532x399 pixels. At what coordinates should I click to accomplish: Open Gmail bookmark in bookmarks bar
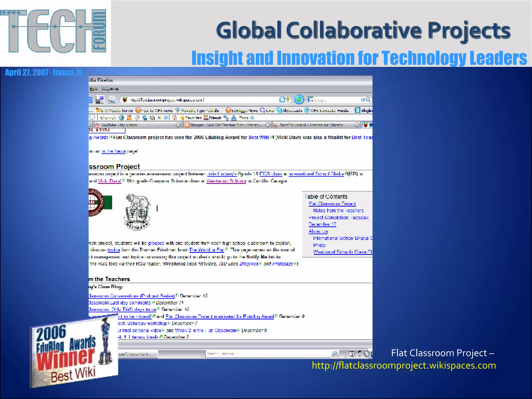tap(267, 110)
